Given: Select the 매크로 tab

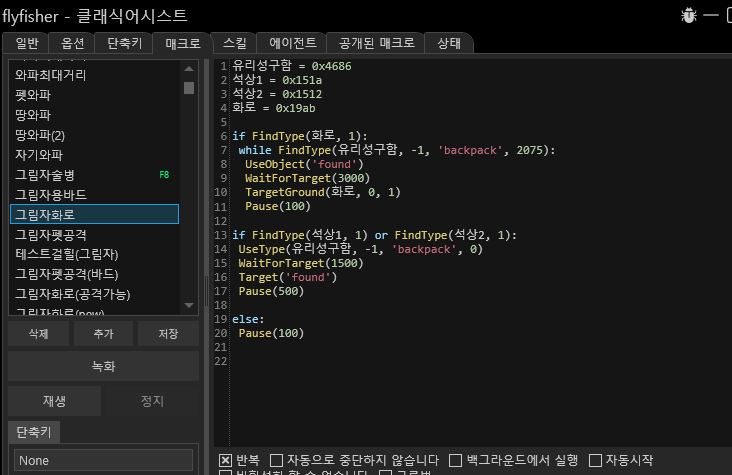Looking at the screenshot, I should 183,43.
